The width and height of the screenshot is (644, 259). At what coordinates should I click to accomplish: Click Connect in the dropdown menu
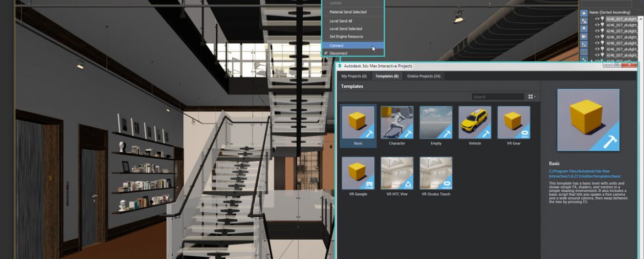(353, 46)
